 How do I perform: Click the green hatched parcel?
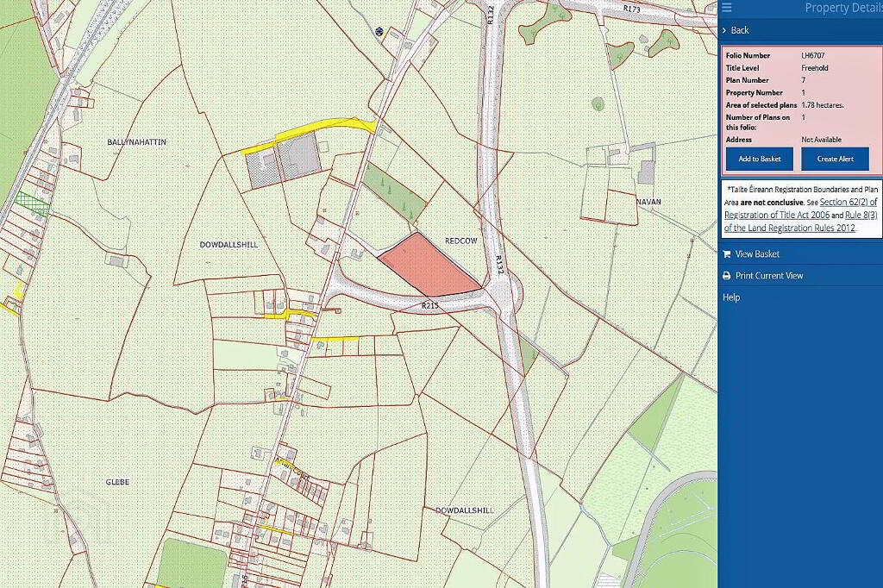32,203
